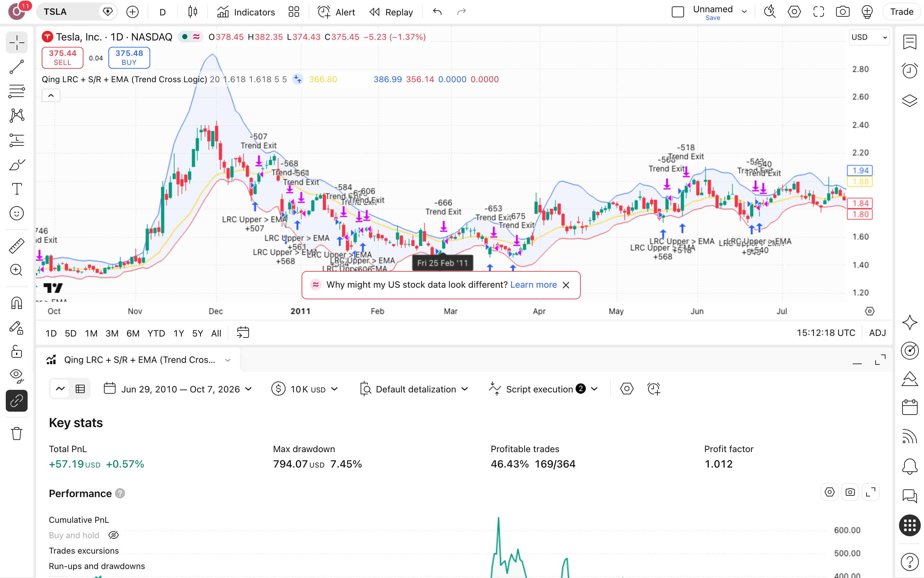Open the go to date calendar icon
The image size is (924, 578).
(243, 332)
